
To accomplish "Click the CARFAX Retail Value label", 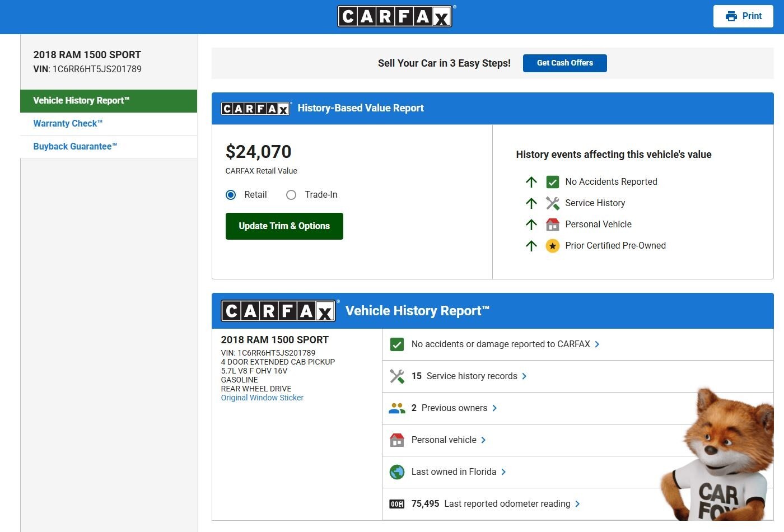I will coord(262,171).
